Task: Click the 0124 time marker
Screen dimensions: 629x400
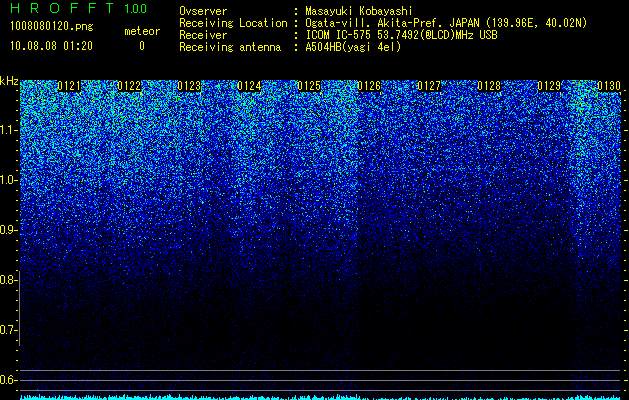Action: point(249,86)
